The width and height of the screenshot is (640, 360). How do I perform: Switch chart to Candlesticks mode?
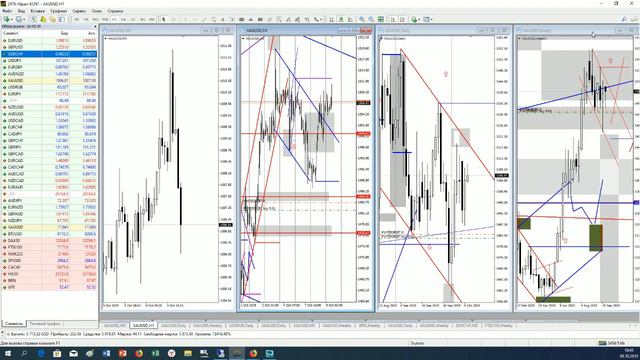341,19
